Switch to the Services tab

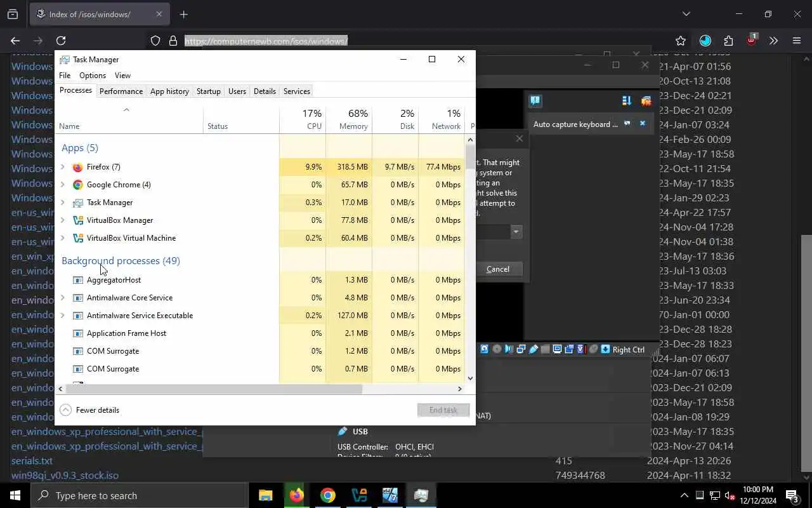pyautogui.click(x=297, y=91)
